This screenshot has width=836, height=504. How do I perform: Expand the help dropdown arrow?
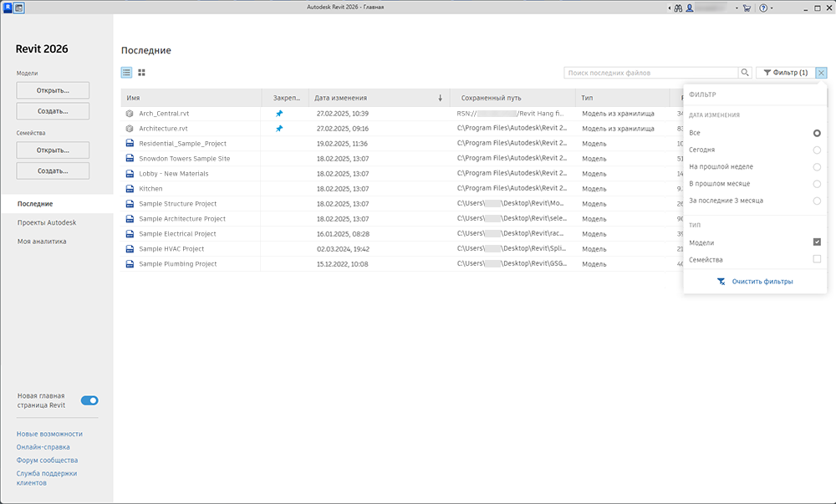point(772,8)
